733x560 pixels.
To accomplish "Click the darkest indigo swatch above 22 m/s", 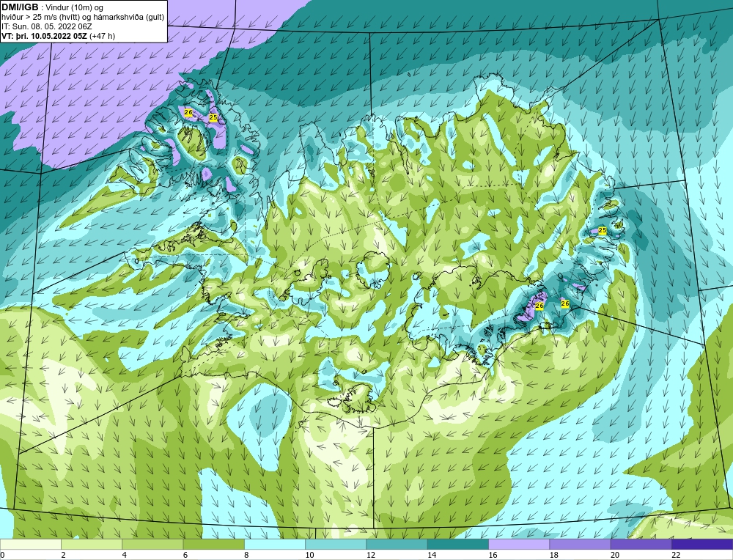I will coord(702,544).
